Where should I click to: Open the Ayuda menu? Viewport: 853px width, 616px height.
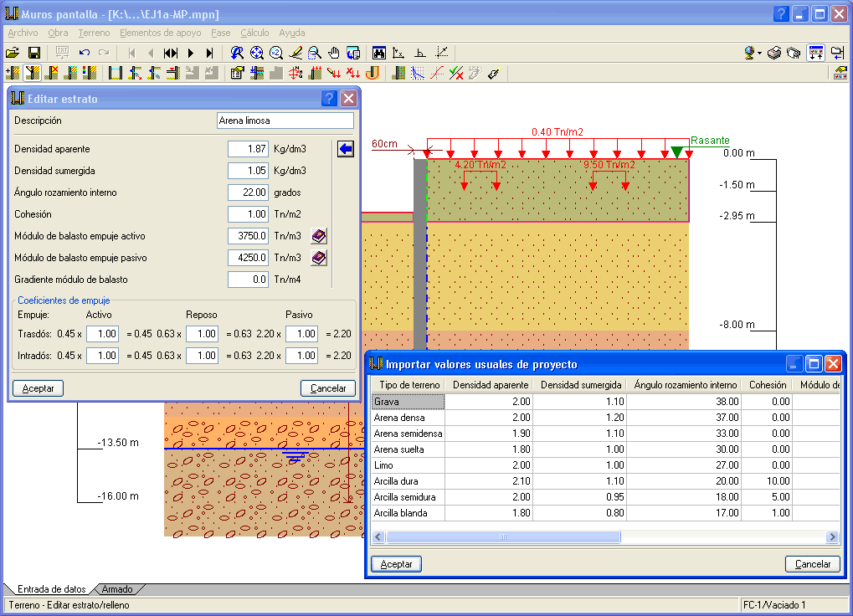click(291, 33)
